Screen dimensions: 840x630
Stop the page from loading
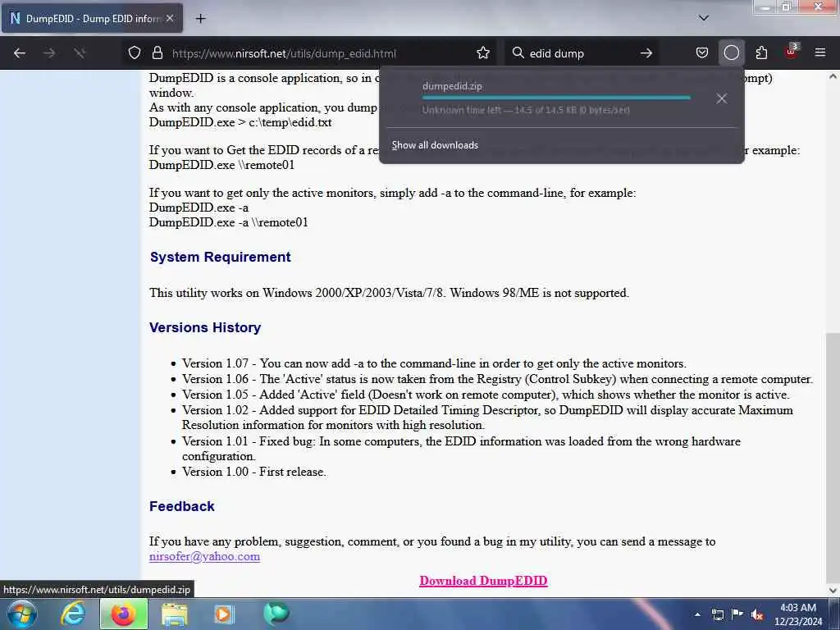[x=80, y=53]
